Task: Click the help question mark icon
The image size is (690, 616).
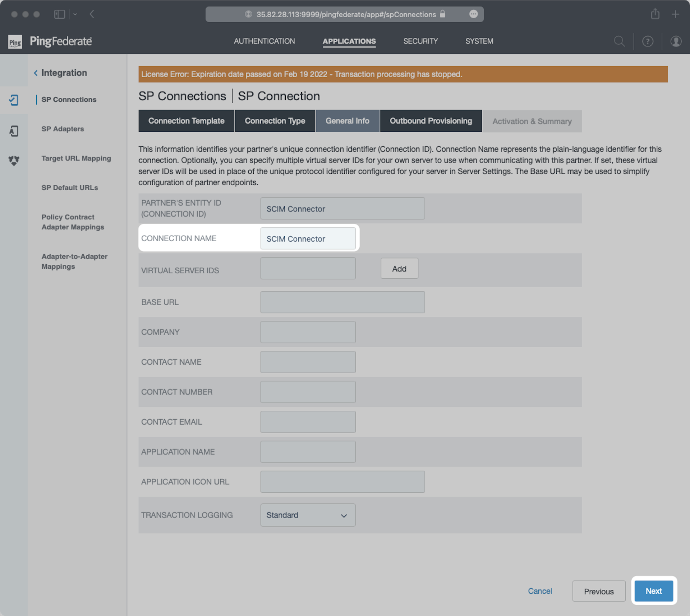Action: coord(647,41)
